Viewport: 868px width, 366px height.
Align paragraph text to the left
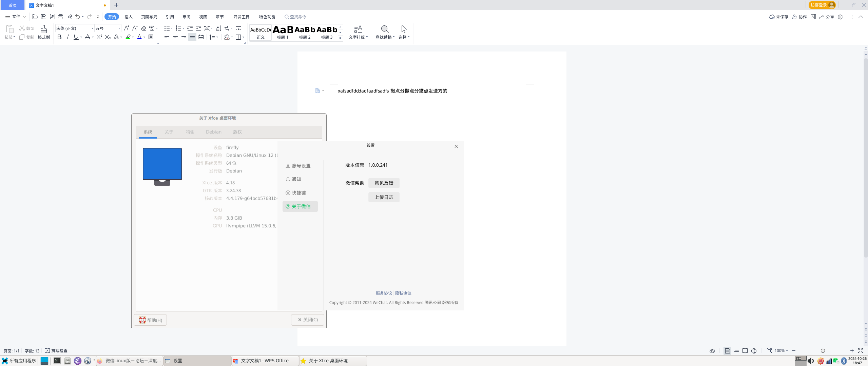(x=167, y=37)
